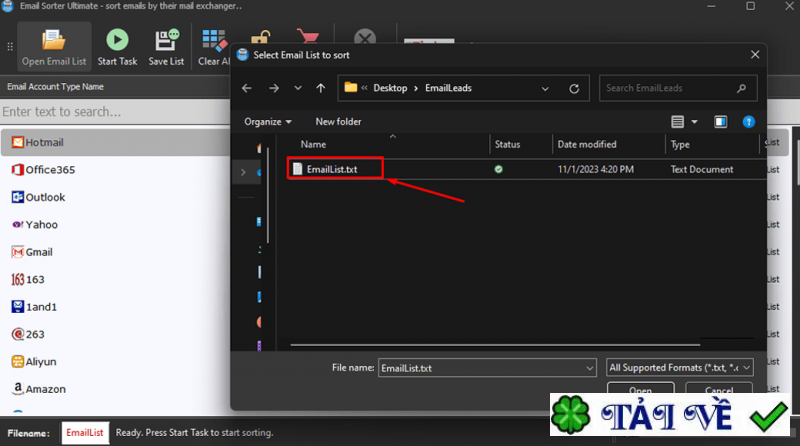Sort files by Type column

coord(680,144)
